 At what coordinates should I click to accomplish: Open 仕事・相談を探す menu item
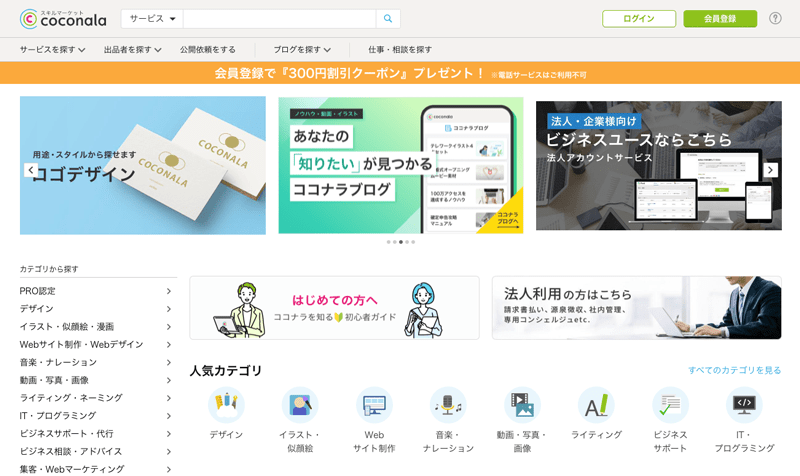pos(400,49)
